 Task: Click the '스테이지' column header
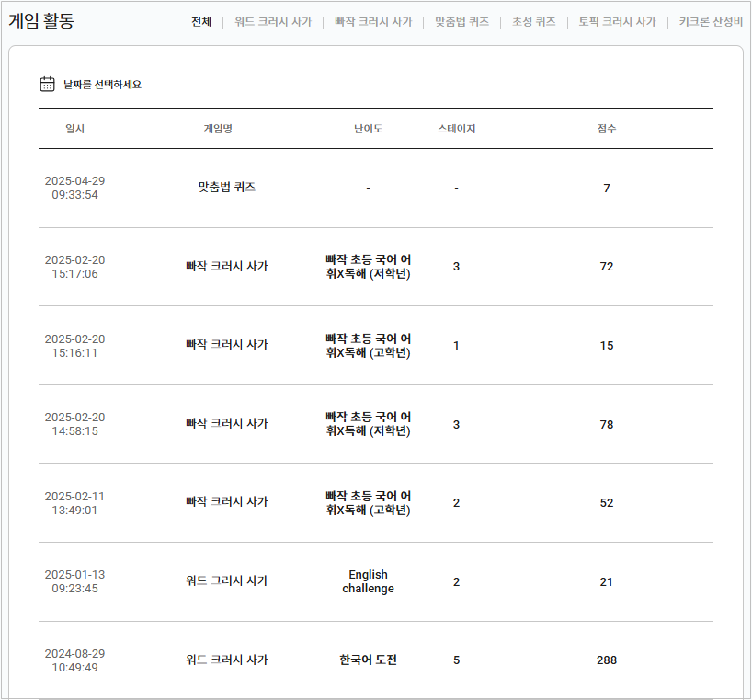tap(457, 129)
